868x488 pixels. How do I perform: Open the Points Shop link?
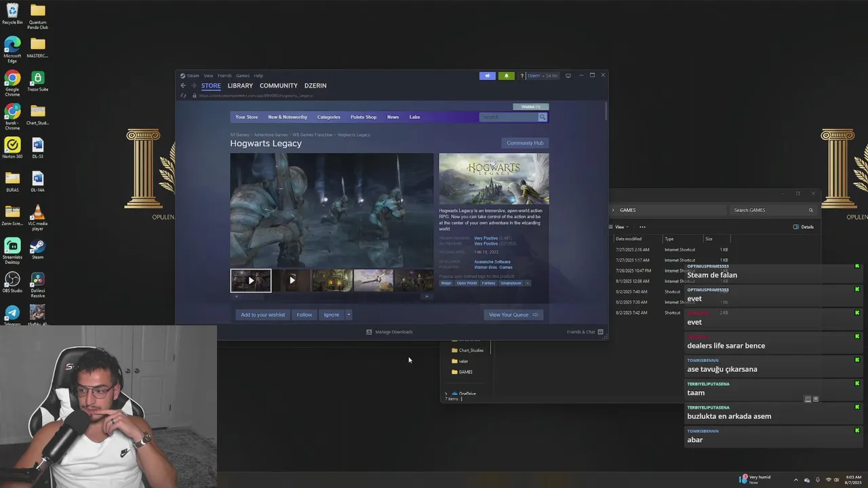coord(363,117)
